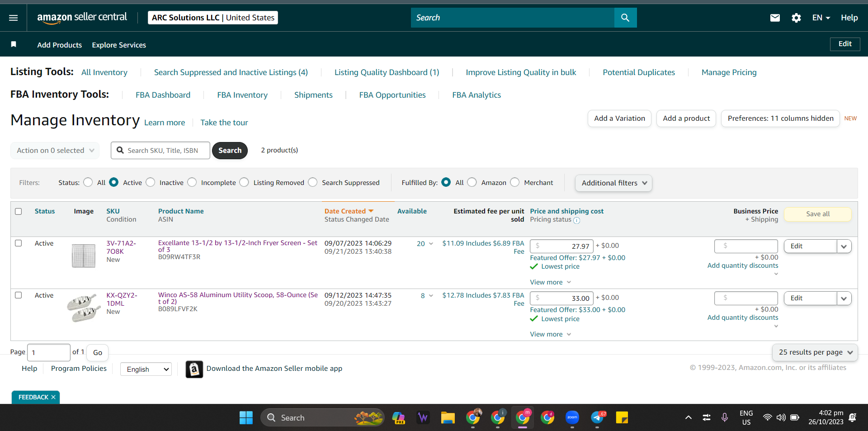Select Fulfilled By Amazon radio button
Screen dimensions: 868x431
[x=472, y=182]
